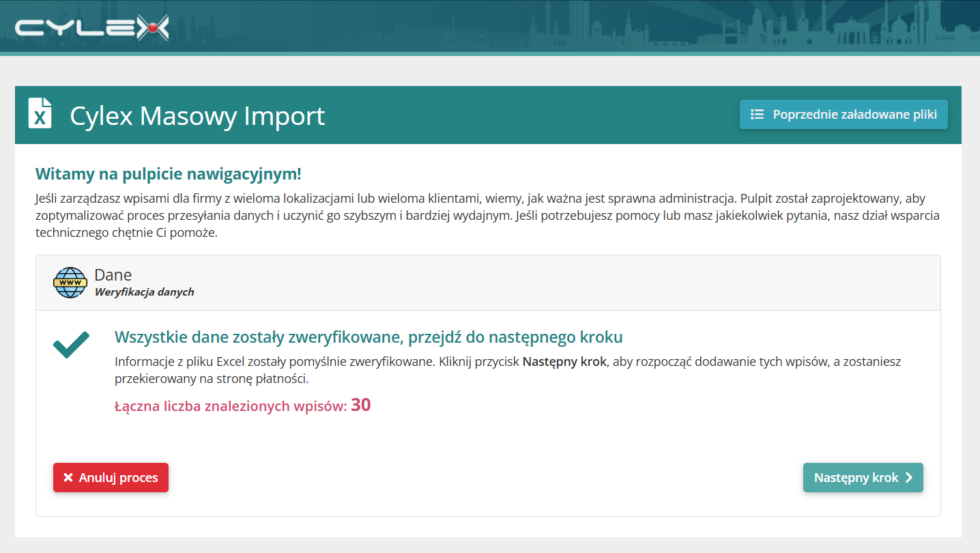Click the red dot in Cylex logo

153,28
